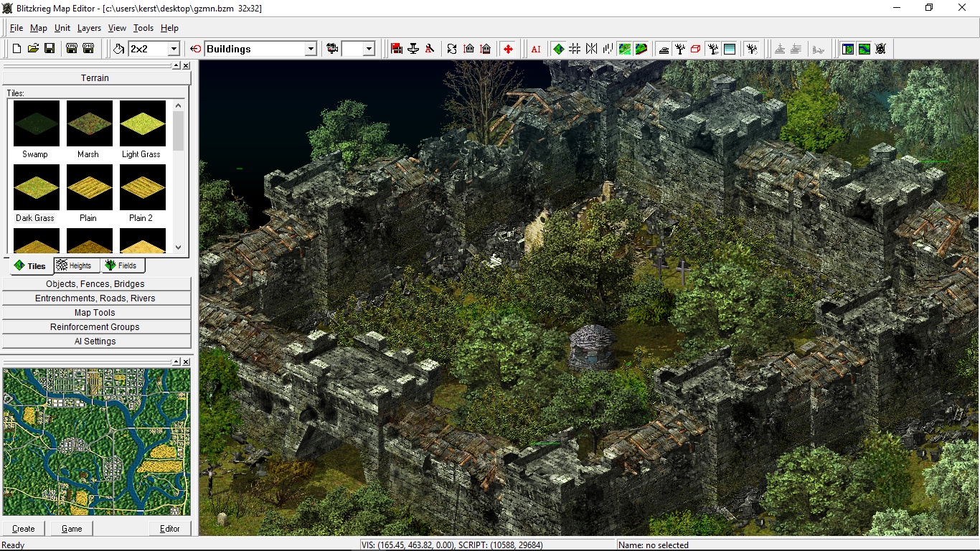Click the New map icon
This screenshot has height=551, width=980.
[x=17, y=49]
